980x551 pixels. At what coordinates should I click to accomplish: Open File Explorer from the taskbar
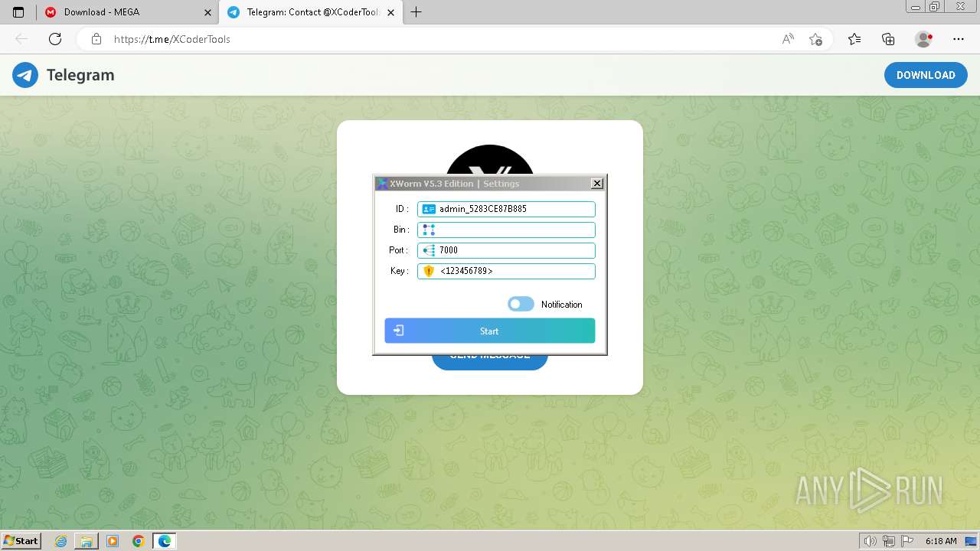coord(87,541)
